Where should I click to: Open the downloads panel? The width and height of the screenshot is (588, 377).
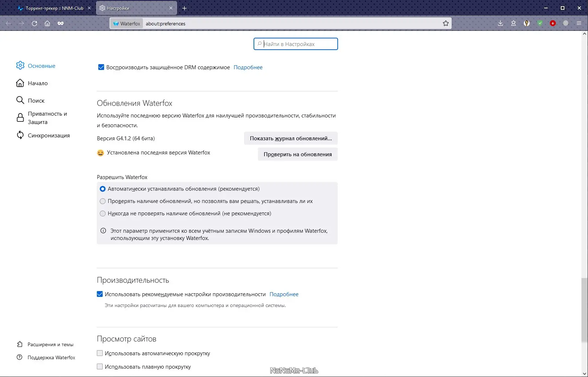pos(501,24)
